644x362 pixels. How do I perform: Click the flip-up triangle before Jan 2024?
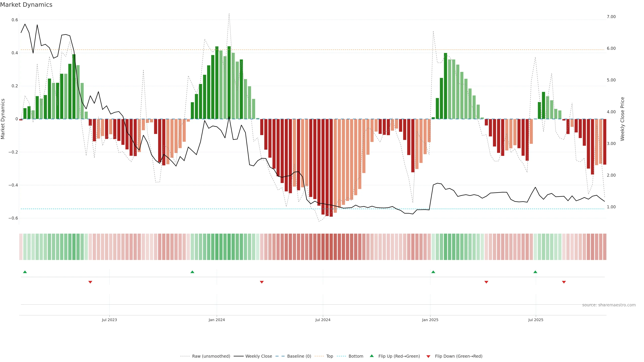(x=192, y=272)
